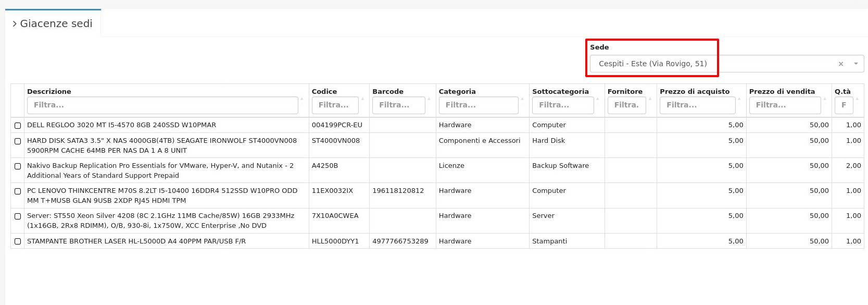Sort table by Descrizione column arrows
Screen dimensions: 868x305
pyautogui.click(x=302, y=99)
